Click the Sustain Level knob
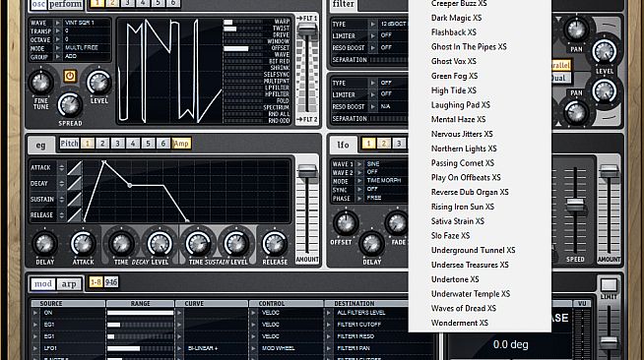The image size is (644, 360). [x=236, y=244]
